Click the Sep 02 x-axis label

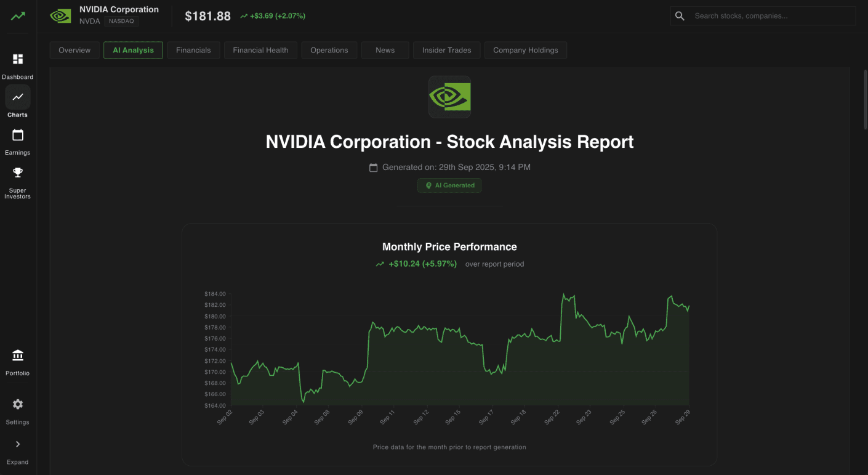point(225,417)
